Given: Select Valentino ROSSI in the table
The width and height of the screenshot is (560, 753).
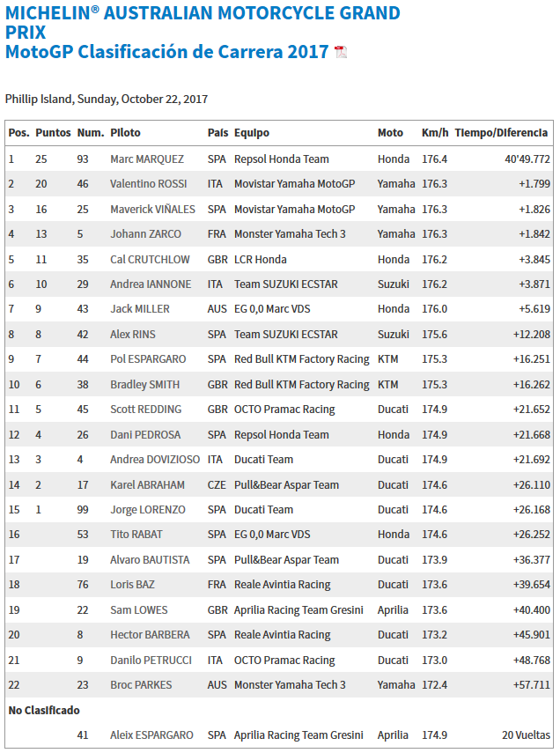Looking at the screenshot, I should tap(149, 184).
